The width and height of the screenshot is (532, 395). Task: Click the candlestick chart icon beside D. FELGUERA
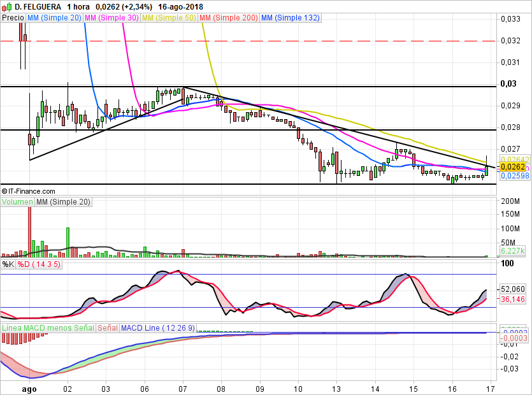(x=6, y=6)
